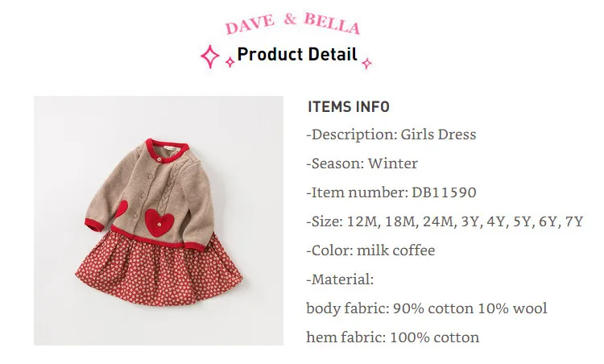The width and height of the screenshot is (604, 364).
Task: Select the Description: Girls Dress line
Action: (391, 134)
